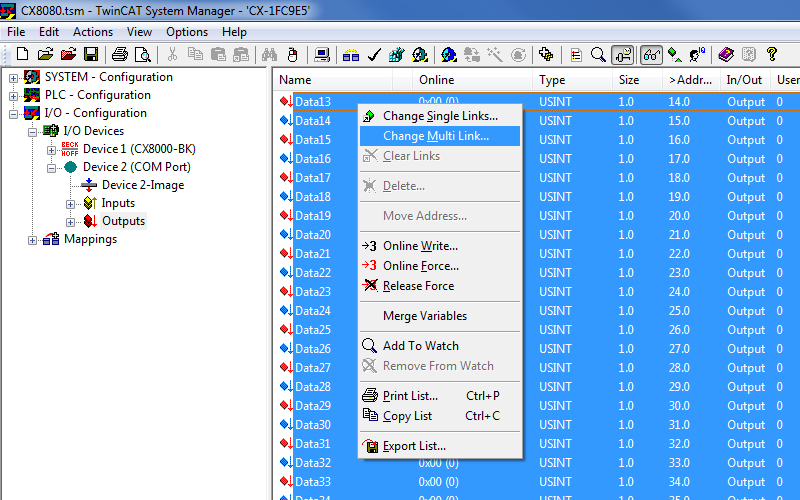This screenshot has height=500, width=800.
Task: Open the Edit menu
Action: (49, 32)
